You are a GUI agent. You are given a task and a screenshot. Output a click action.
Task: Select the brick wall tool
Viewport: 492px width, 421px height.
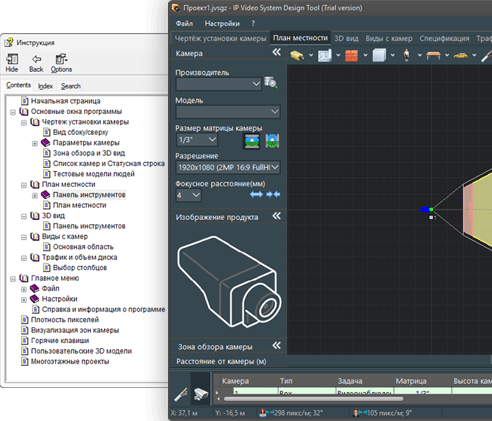click(351, 55)
